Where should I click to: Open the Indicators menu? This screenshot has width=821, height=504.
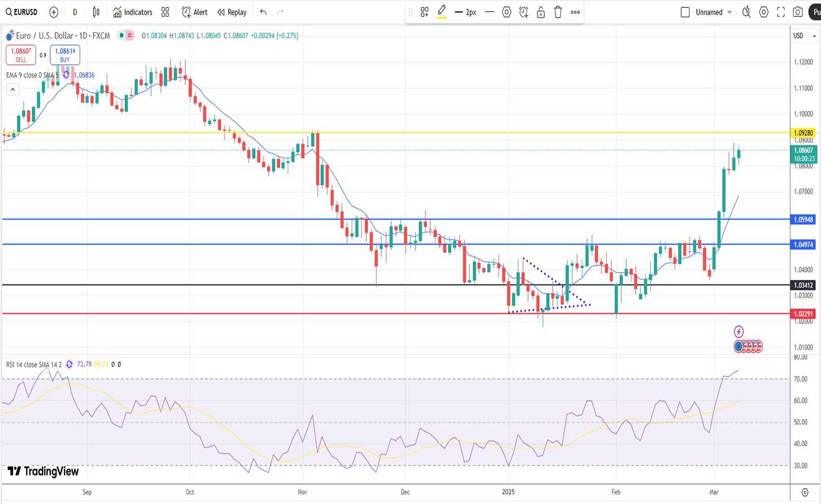133,12
